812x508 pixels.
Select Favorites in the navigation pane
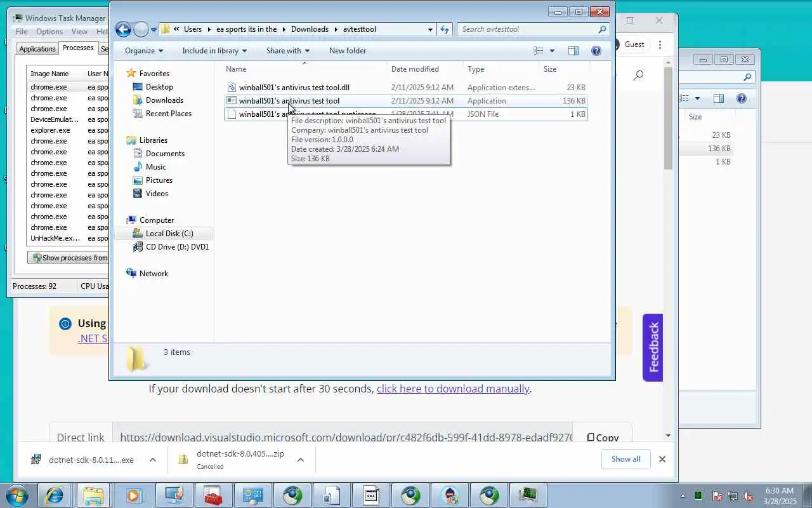click(x=154, y=74)
